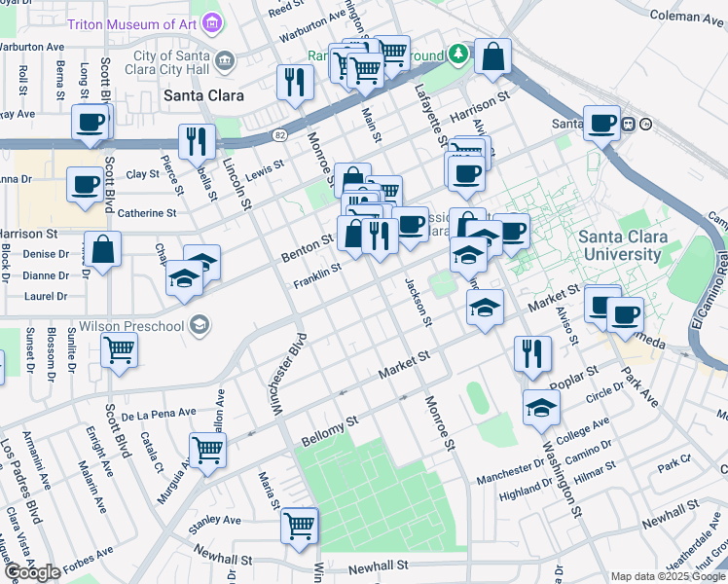
Task: Click the Catherine St street label
Action: click(147, 213)
